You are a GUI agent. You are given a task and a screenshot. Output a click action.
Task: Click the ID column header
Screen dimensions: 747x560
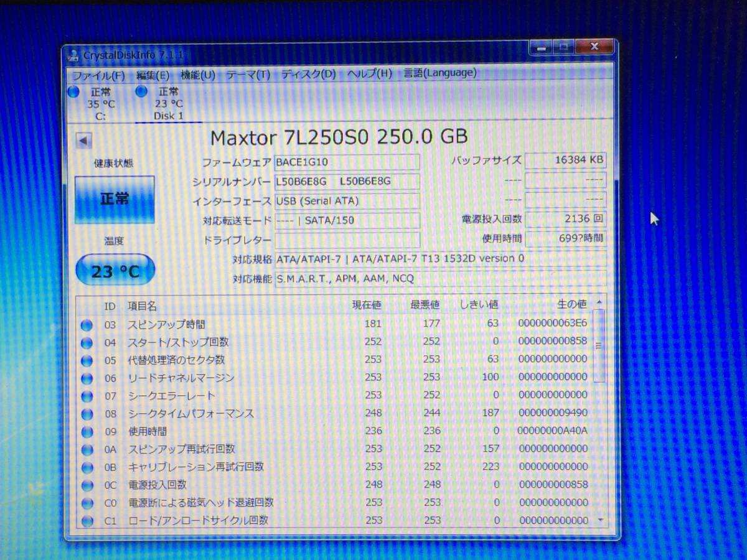(110, 306)
